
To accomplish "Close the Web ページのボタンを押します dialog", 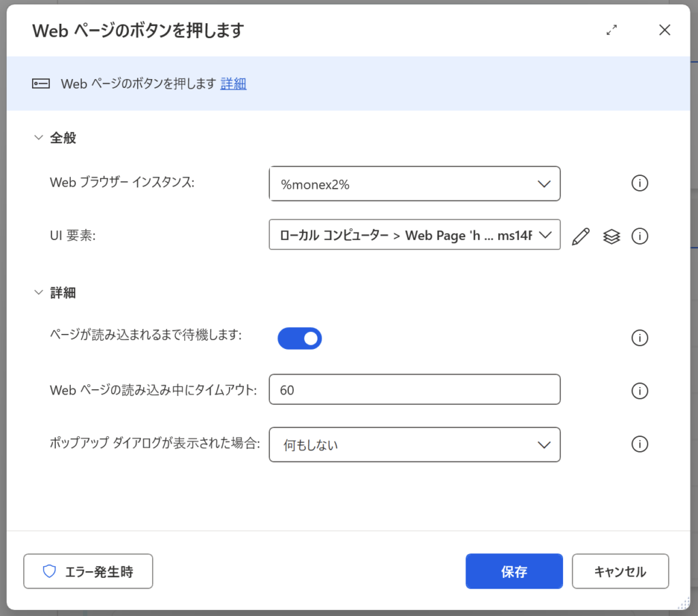I will 665,30.
